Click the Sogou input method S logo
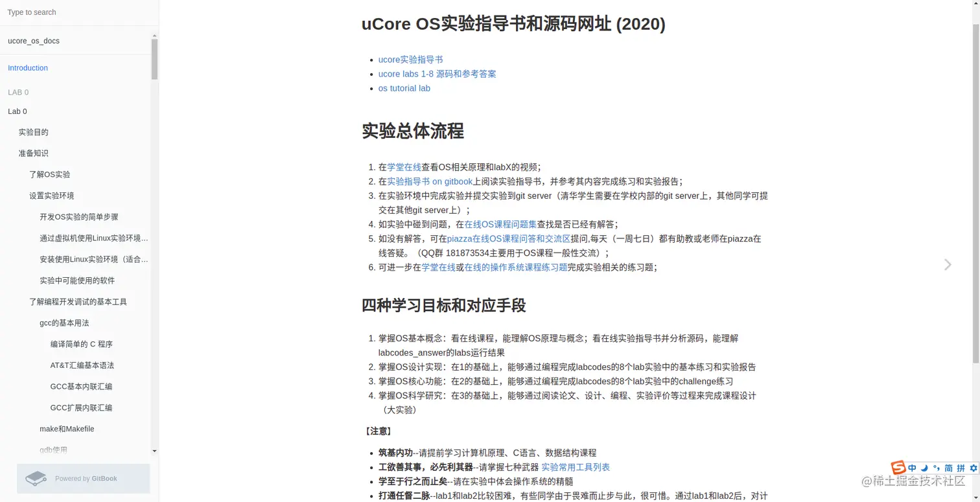Image resolution: width=980 pixels, height=502 pixels. point(899,467)
